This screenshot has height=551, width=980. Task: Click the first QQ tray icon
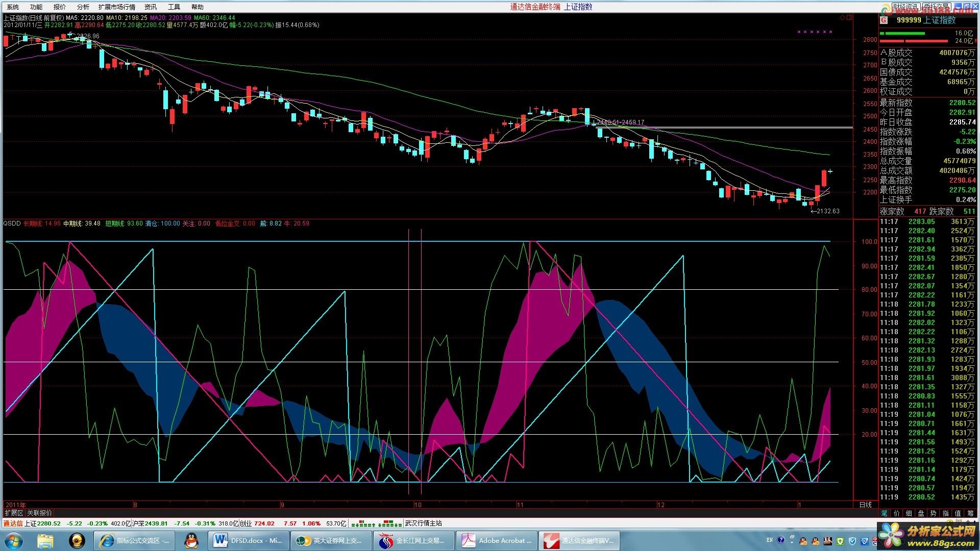803,541
